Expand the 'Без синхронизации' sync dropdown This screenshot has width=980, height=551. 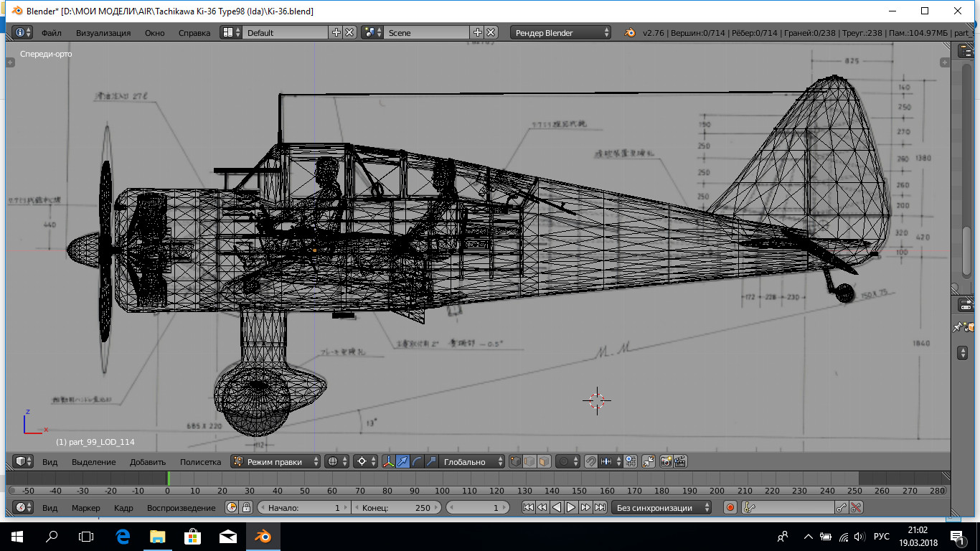coord(661,508)
